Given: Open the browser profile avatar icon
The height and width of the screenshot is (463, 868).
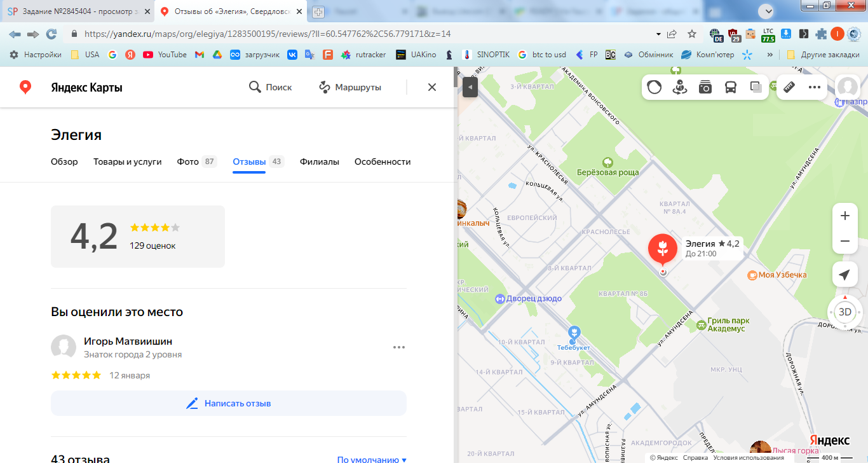Looking at the screenshot, I should [837, 34].
